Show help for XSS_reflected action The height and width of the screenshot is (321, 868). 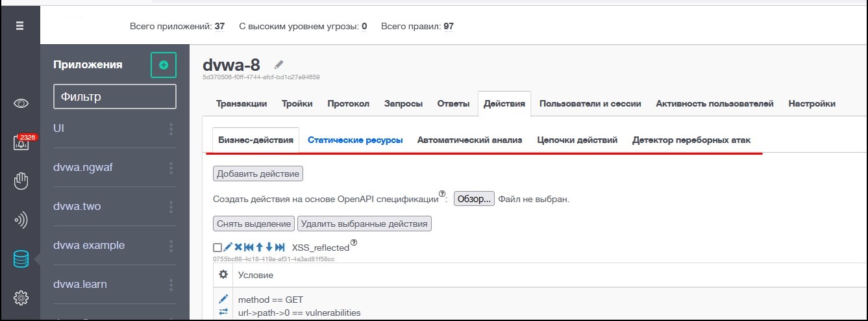pos(354,244)
